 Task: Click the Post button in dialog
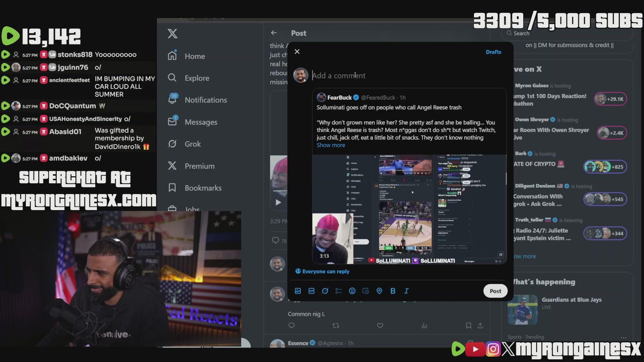click(x=495, y=291)
